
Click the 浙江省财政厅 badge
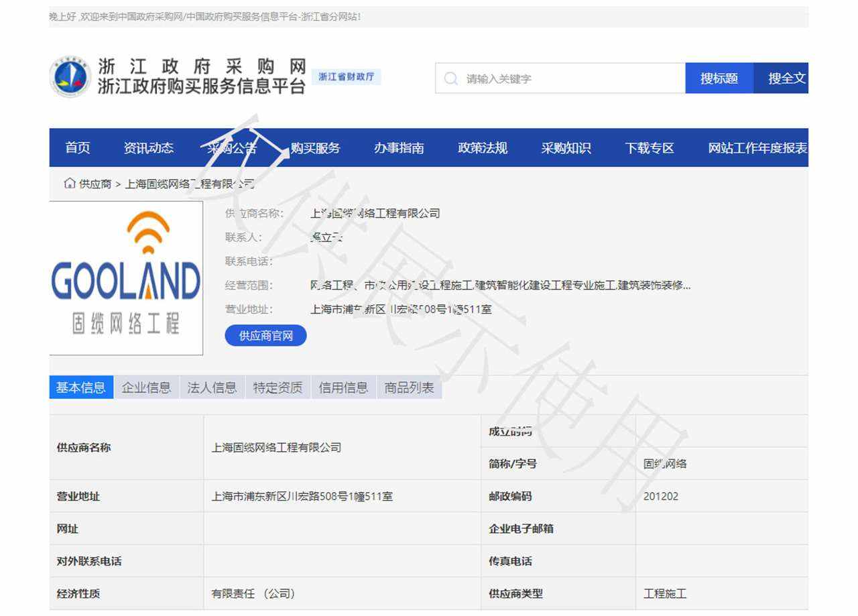[346, 77]
